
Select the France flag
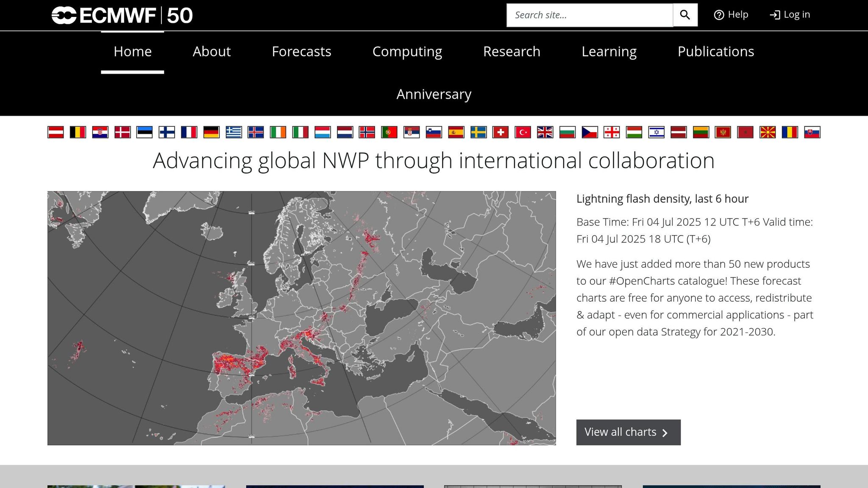click(189, 132)
